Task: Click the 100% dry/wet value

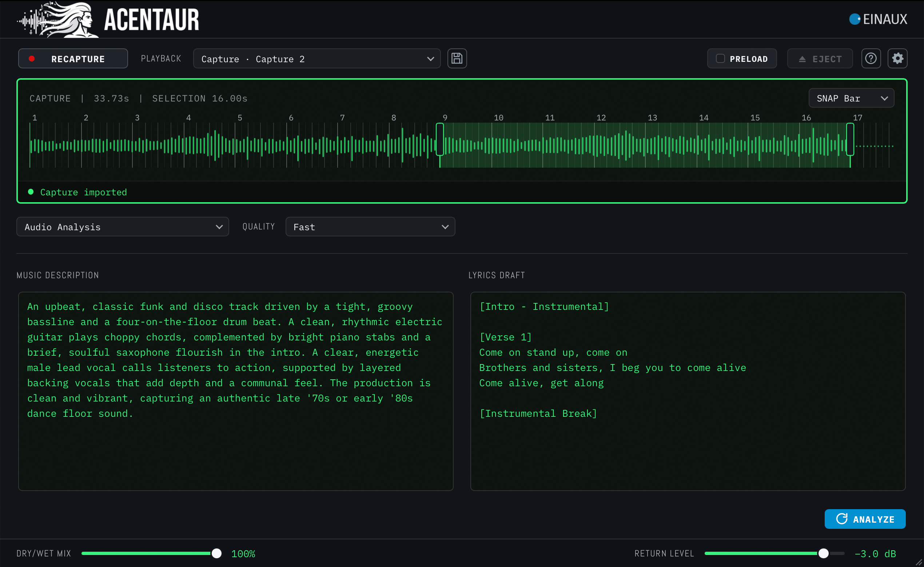Action: point(243,554)
